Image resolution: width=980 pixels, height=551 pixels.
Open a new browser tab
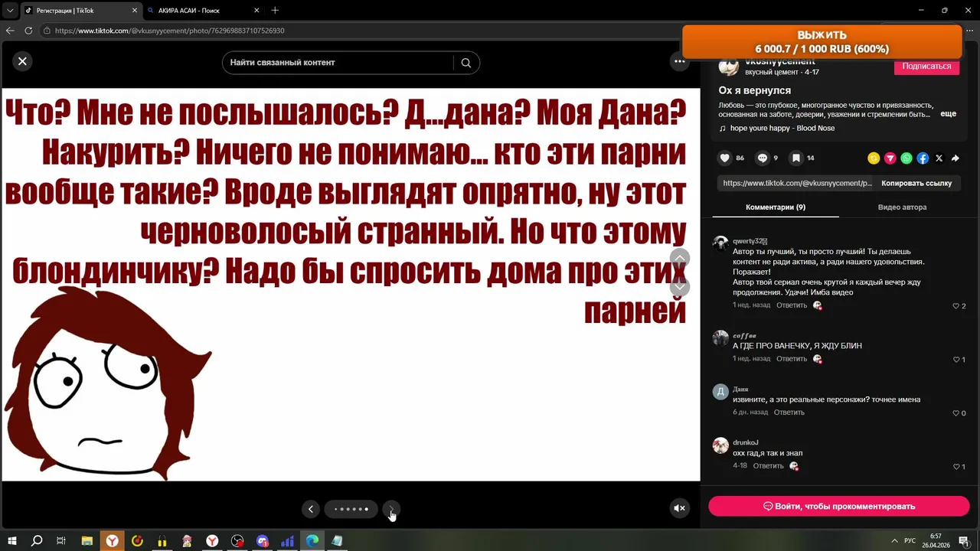tap(275, 10)
